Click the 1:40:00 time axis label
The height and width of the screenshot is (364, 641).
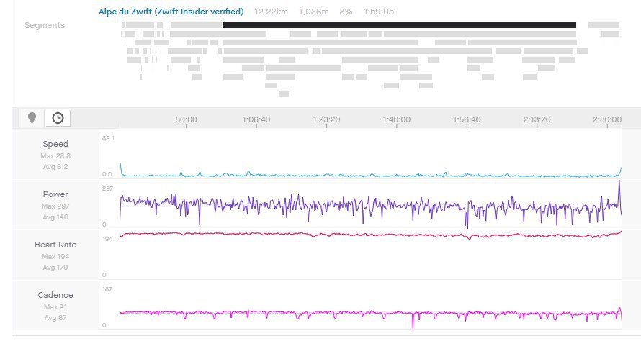(397, 119)
